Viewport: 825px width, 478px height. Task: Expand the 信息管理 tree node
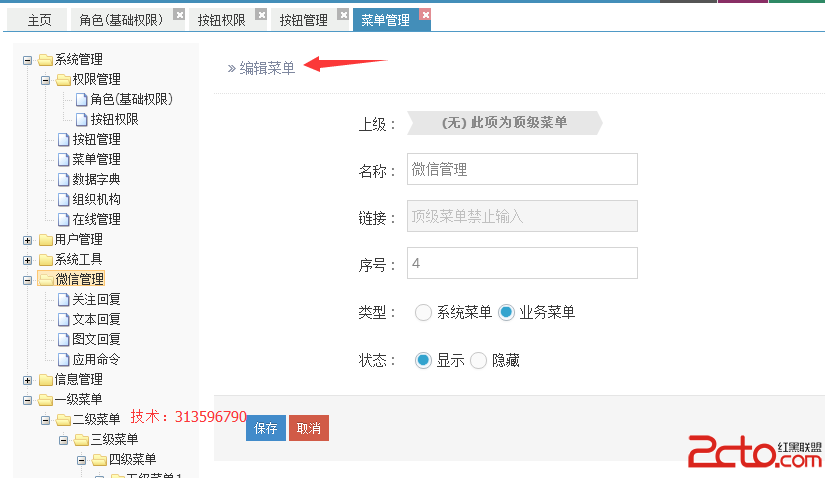(x=27, y=381)
